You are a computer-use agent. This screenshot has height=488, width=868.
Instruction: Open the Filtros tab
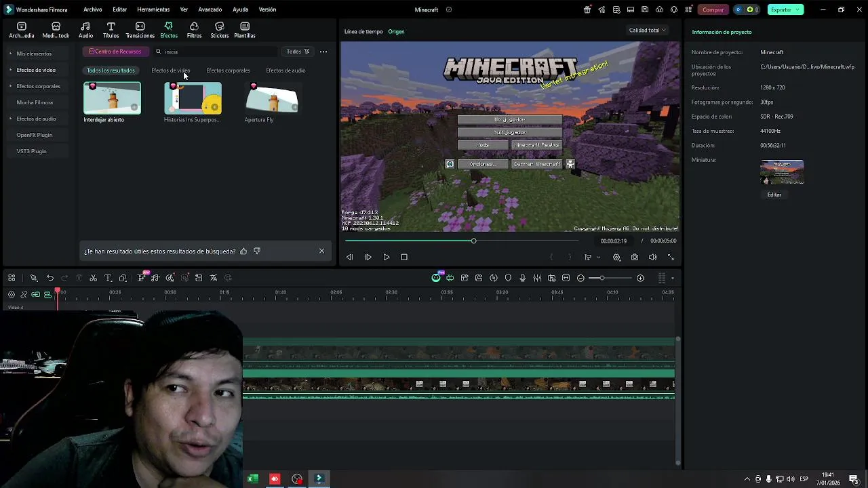coord(194,30)
